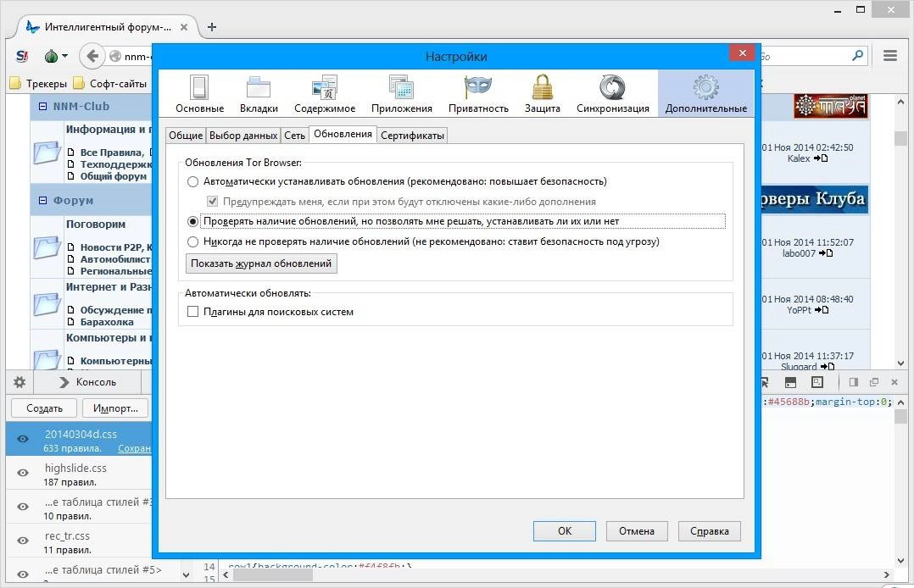Collapse the Форум section
The height and width of the screenshot is (588, 914).
(x=42, y=201)
